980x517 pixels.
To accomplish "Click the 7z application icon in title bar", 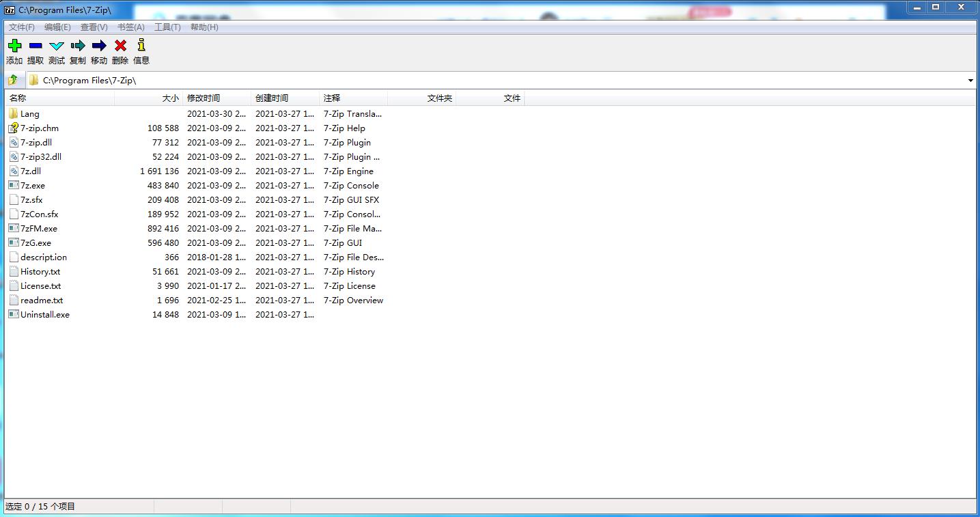I will tap(10, 10).
